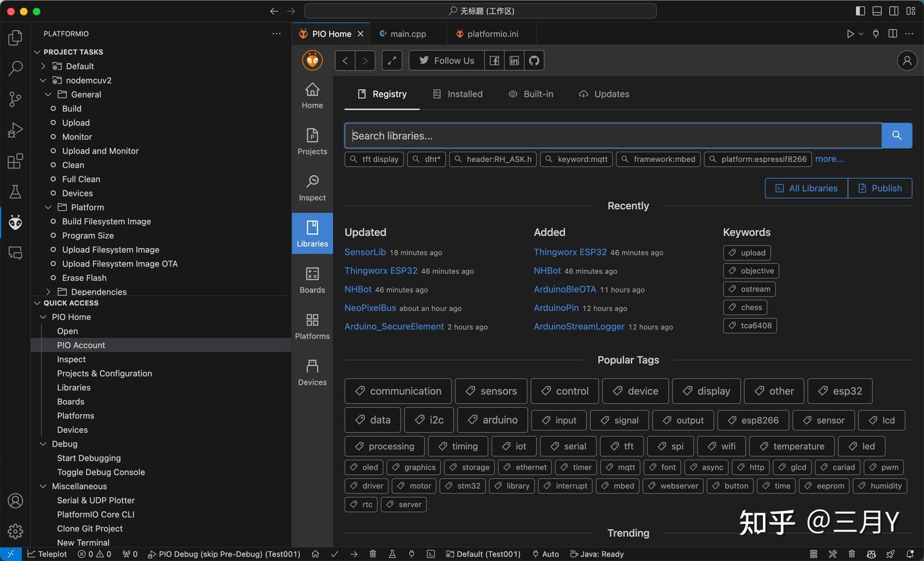Click the Publish button
924x561 pixels.
880,188
